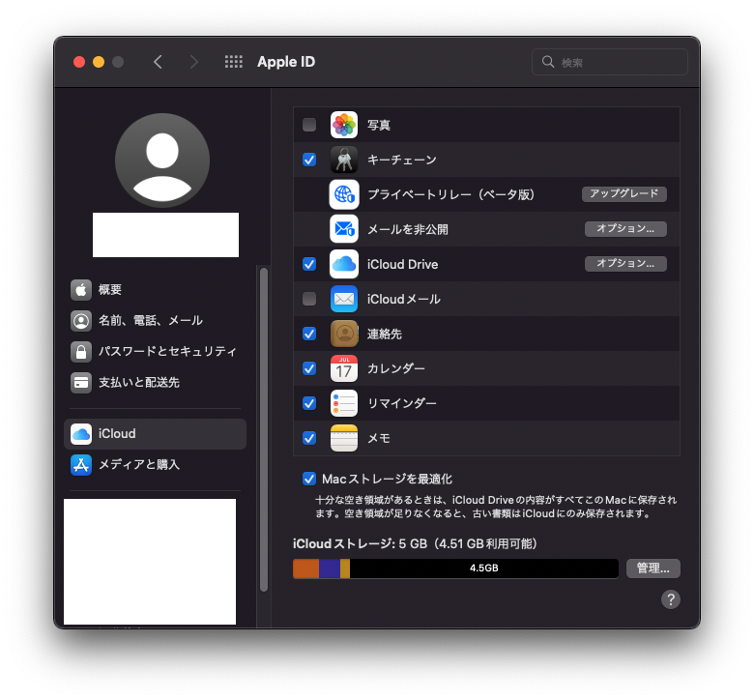Viewport: 754px width, 700px height.
Task: Show all preferences with grid icon
Action: tap(234, 62)
